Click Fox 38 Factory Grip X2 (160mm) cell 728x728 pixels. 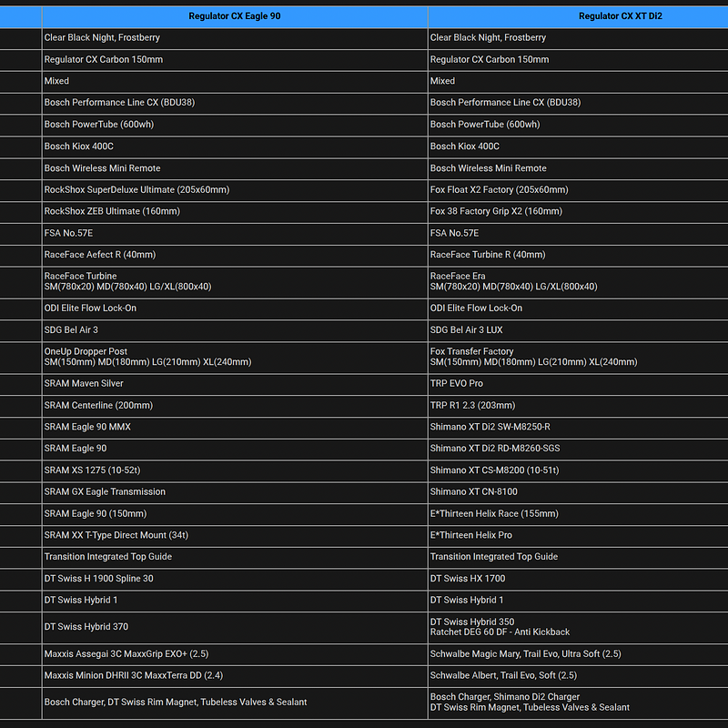[x=578, y=212]
